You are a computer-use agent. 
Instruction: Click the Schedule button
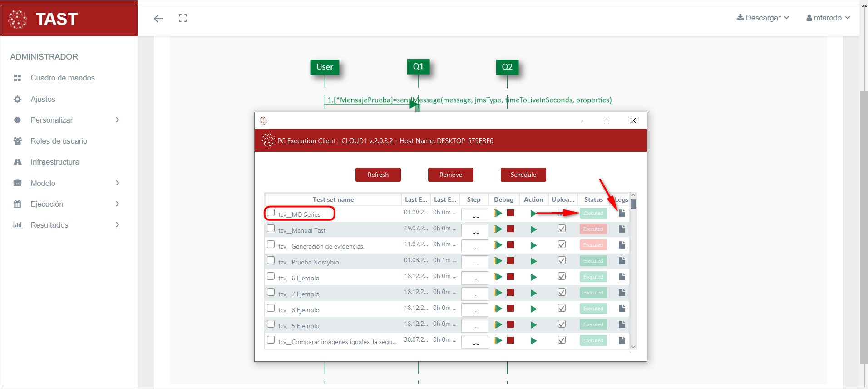click(523, 175)
